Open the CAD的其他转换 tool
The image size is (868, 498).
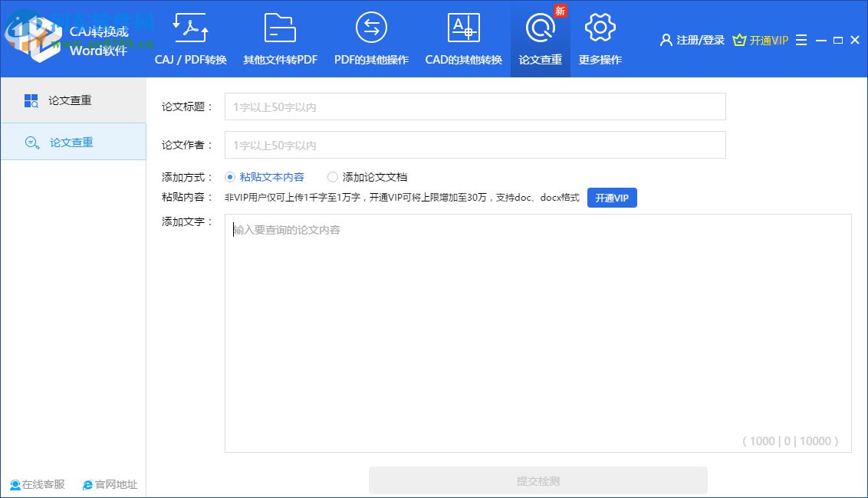pos(463,38)
